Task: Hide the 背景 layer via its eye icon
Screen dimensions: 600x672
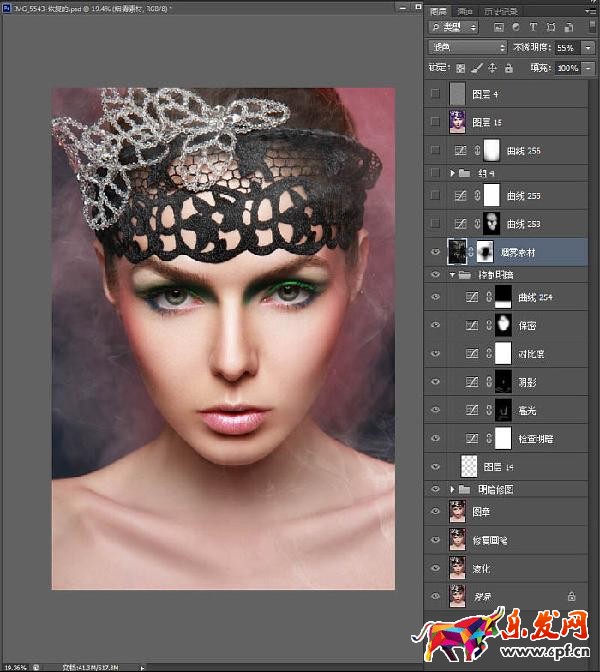Action: (x=434, y=596)
